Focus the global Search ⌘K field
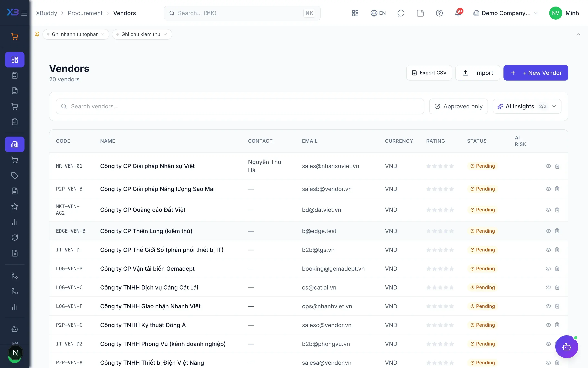The image size is (588, 368). click(242, 13)
